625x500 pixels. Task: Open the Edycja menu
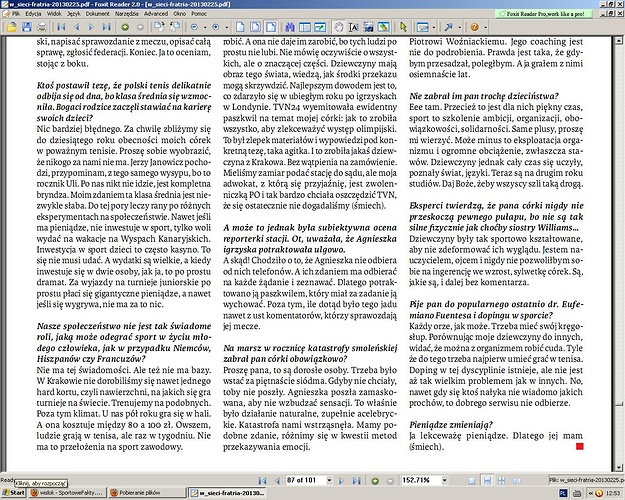click(33, 14)
